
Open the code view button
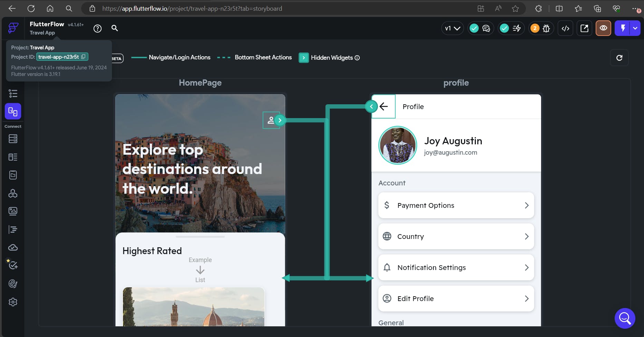coord(566,28)
